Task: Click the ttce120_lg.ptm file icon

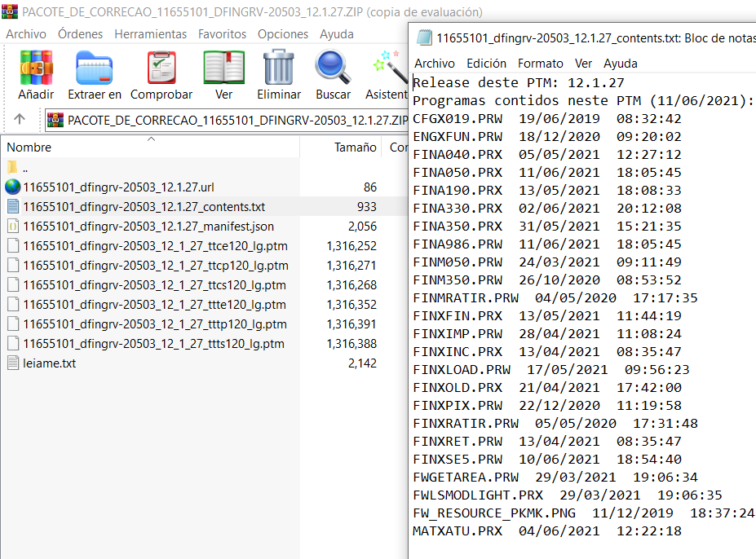Action: pyautogui.click(x=14, y=246)
